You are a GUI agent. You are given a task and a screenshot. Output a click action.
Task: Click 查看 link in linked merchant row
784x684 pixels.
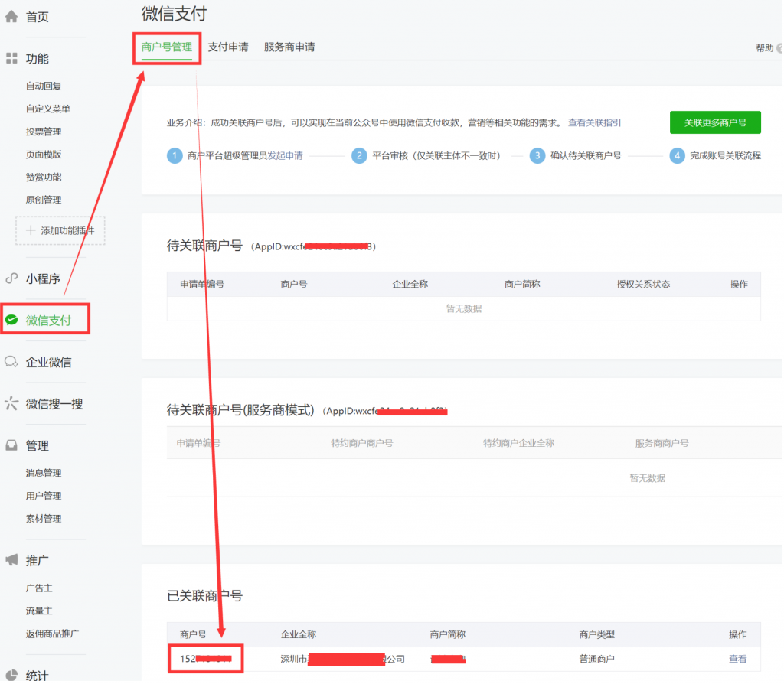[737, 659]
